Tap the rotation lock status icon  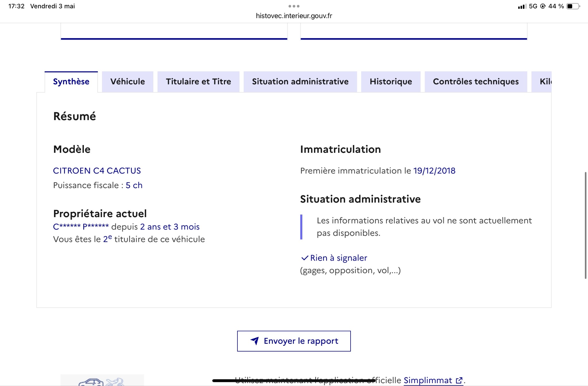[x=543, y=6]
